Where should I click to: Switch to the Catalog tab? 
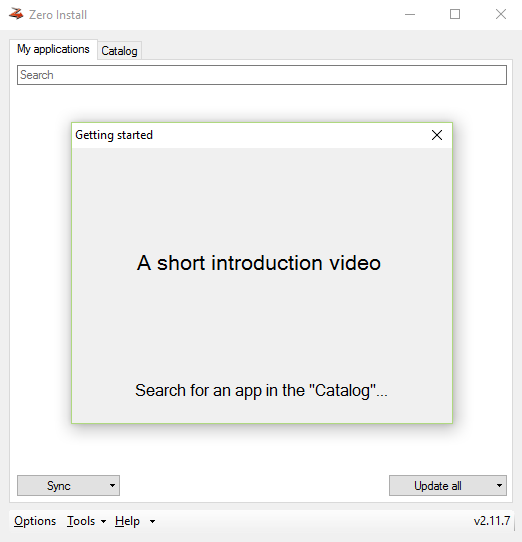(119, 51)
